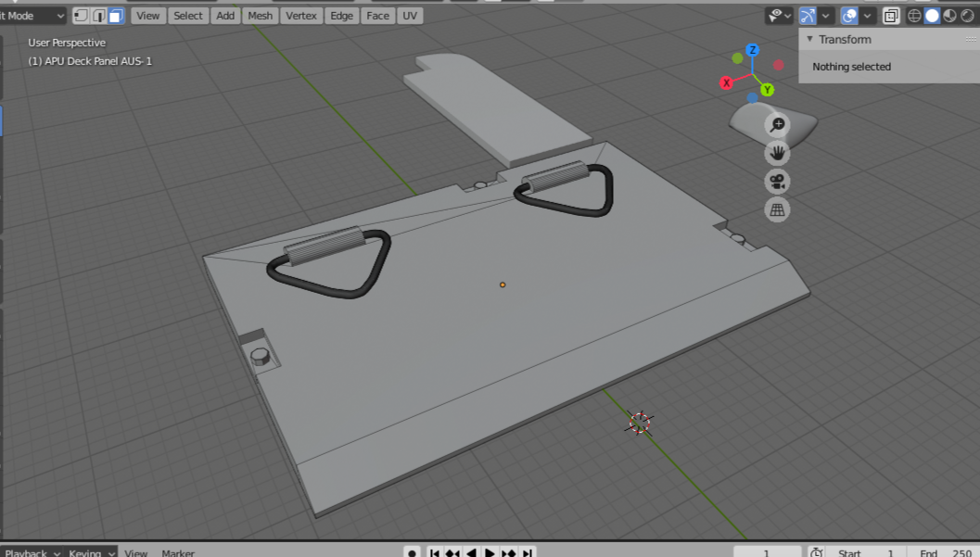Screen dimensions: 980x557
Task: Click the X axis on navigation gizmo
Action: coord(726,82)
